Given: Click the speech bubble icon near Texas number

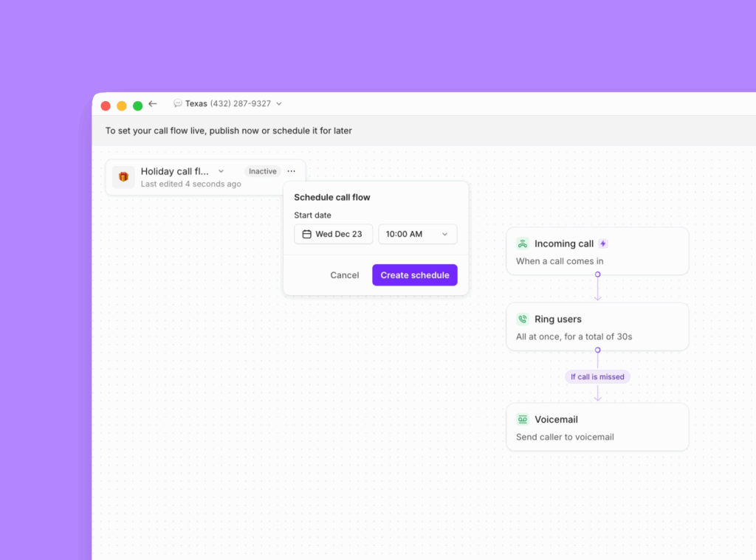Looking at the screenshot, I should click(177, 103).
